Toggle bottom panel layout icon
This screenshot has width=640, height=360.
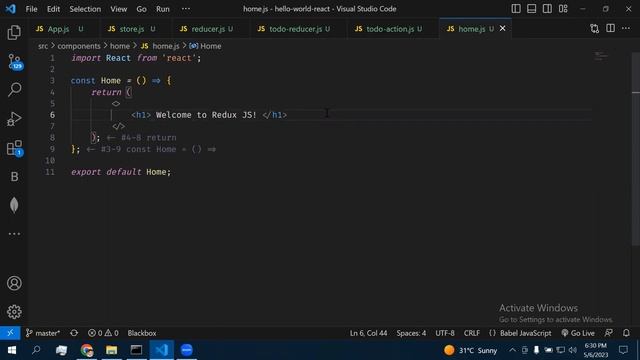point(531,9)
